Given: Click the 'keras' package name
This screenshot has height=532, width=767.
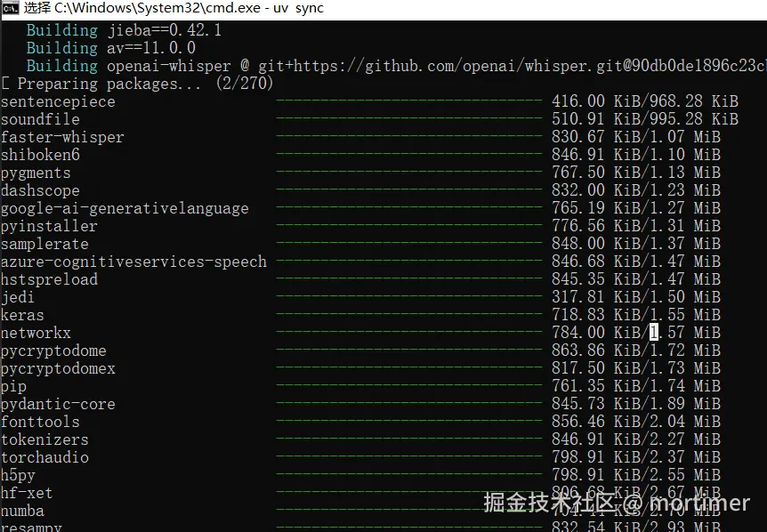Looking at the screenshot, I should pos(22,315).
